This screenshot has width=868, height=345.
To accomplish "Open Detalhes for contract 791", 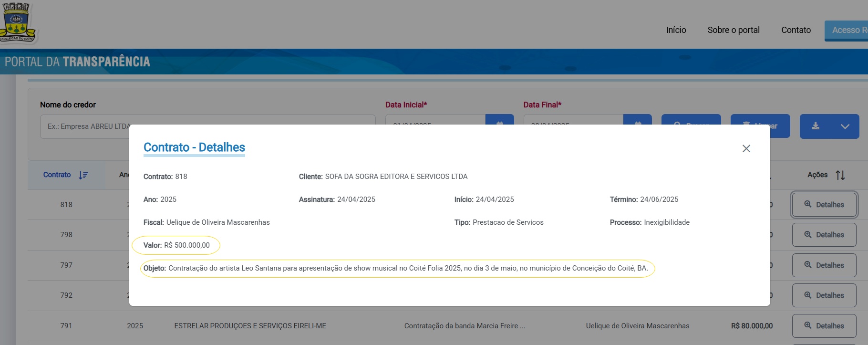I will (824, 326).
